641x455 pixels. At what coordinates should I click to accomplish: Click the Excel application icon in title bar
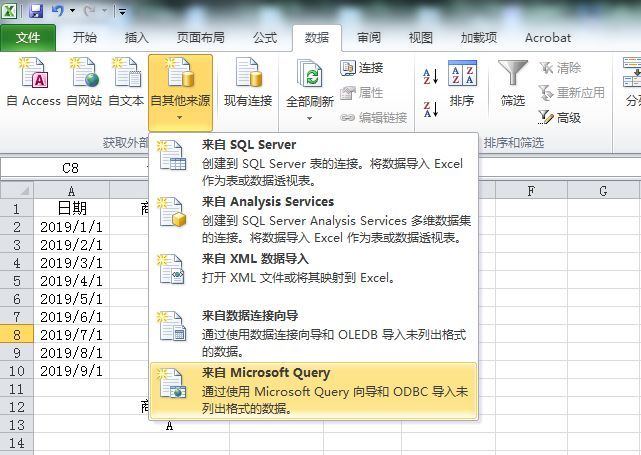tap(9, 11)
